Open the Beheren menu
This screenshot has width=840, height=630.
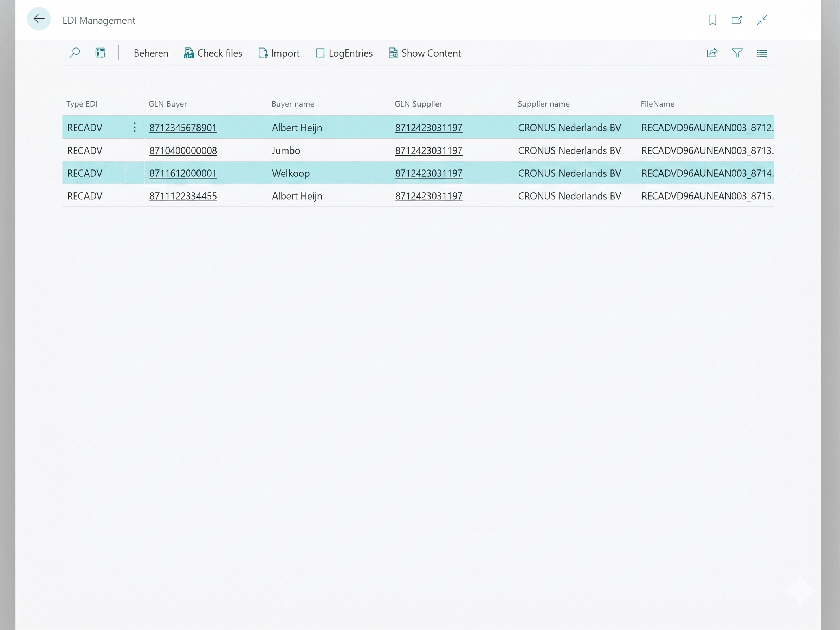click(151, 53)
